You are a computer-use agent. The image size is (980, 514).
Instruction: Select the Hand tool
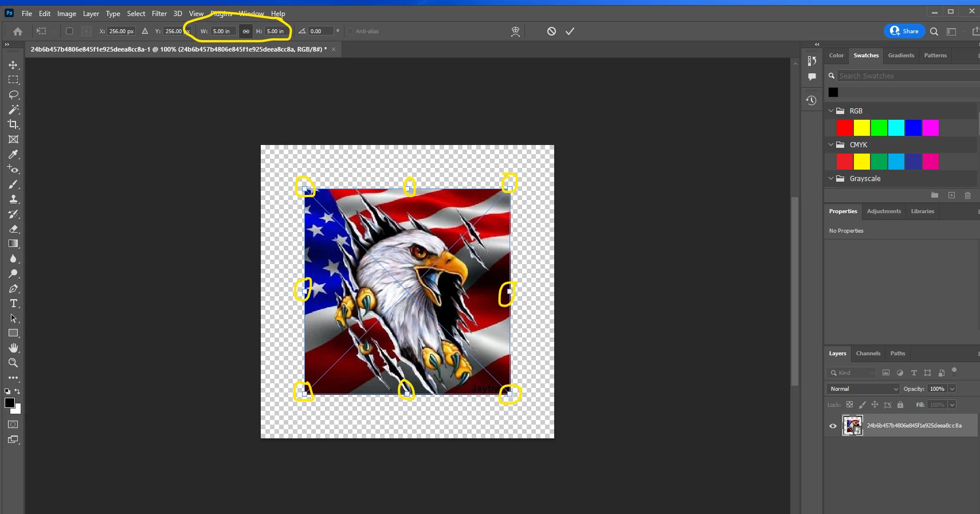13,348
